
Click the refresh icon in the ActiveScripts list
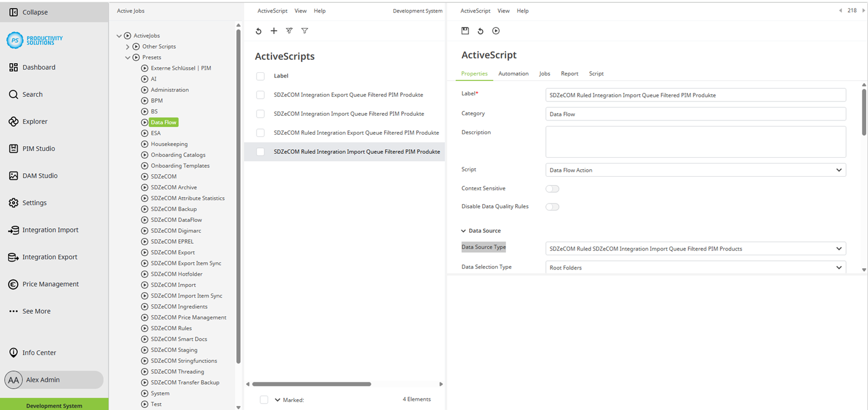click(258, 30)
